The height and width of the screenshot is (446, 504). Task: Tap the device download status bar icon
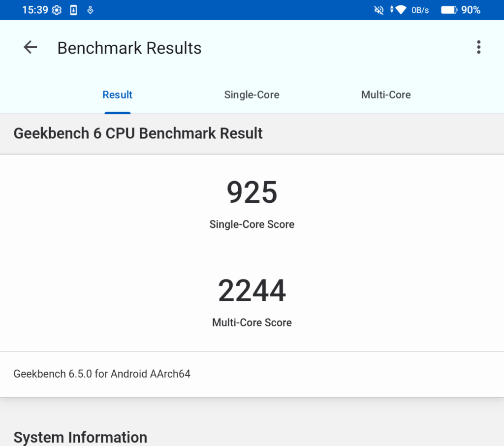pos(73,10)
